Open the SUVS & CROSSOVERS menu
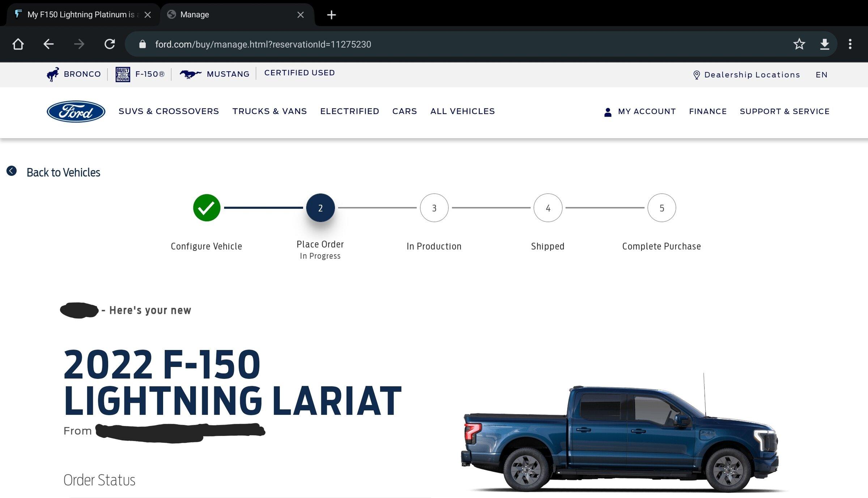This screenshot has width=868, height=498. [169, 111]
